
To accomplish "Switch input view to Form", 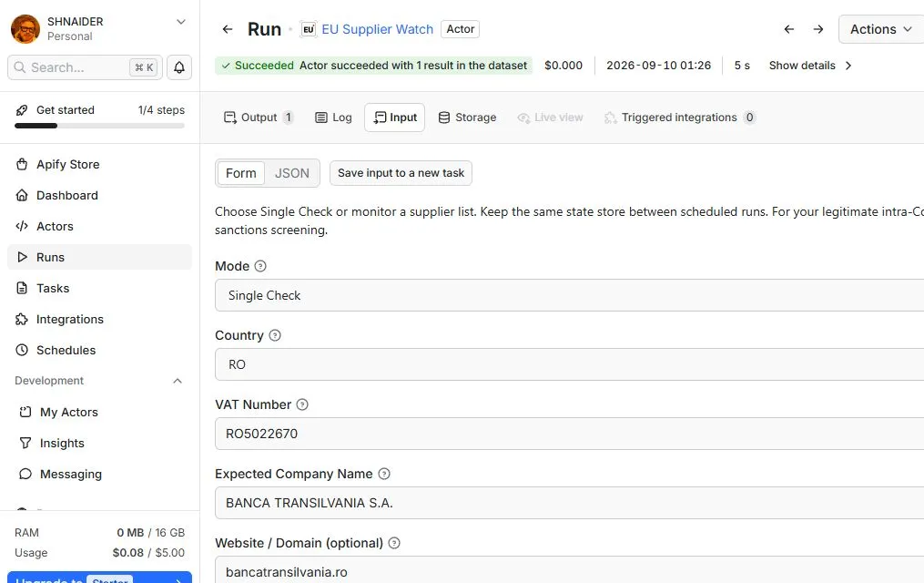I will click(241, 173).
